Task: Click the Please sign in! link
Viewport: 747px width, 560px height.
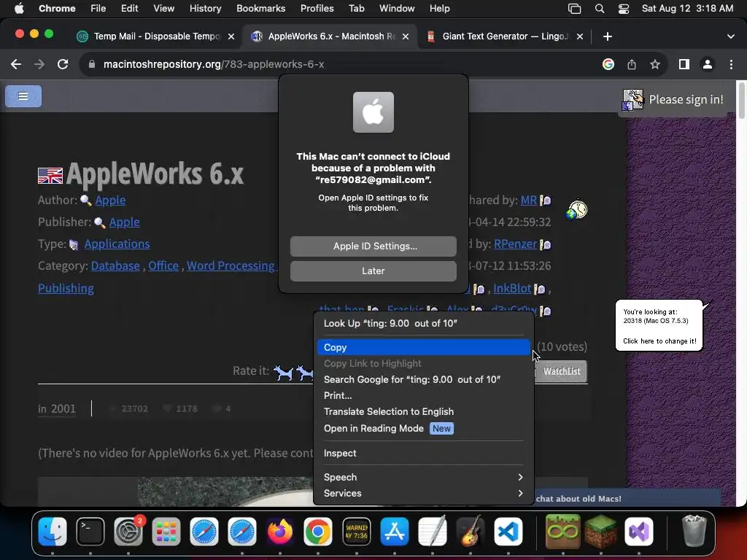Action: 686,99
